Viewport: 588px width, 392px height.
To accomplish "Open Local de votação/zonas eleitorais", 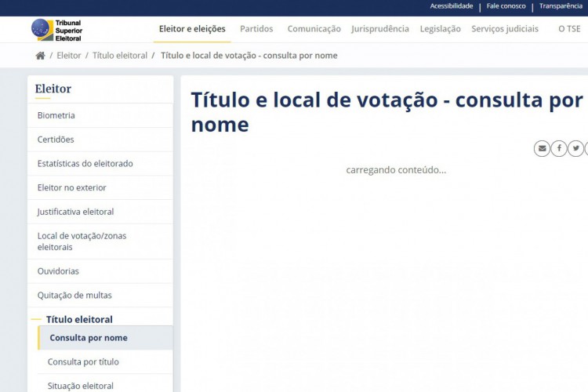I will 100,241.
